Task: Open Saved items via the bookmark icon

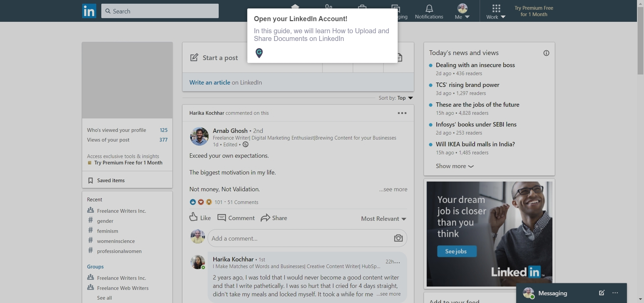Action: [x=91, y=180]
